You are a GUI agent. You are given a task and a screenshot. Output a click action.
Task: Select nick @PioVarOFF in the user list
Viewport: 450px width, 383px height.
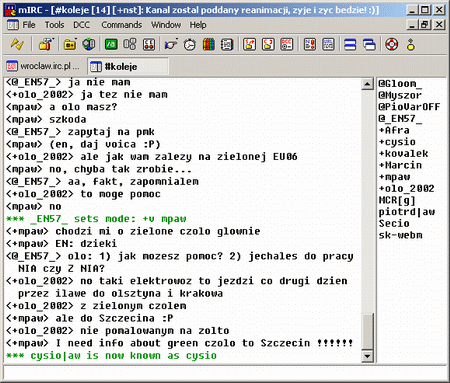tap(409, 107)
